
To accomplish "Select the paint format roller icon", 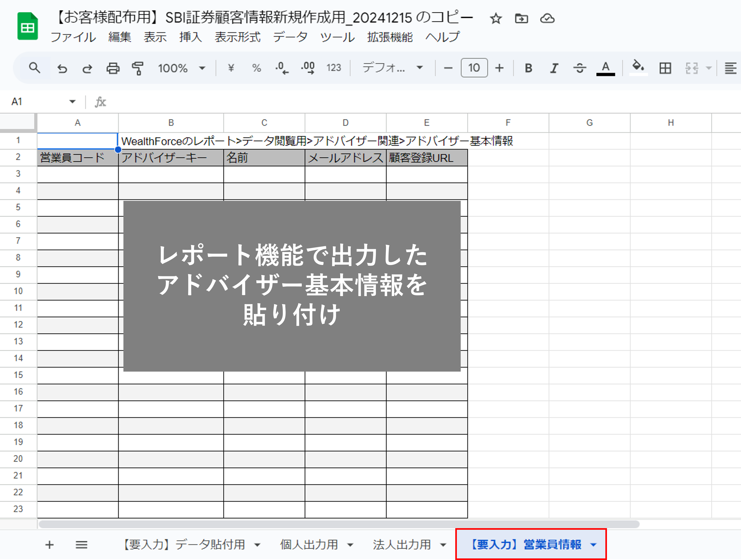I will pyautogui.click(x=138, y=68).
